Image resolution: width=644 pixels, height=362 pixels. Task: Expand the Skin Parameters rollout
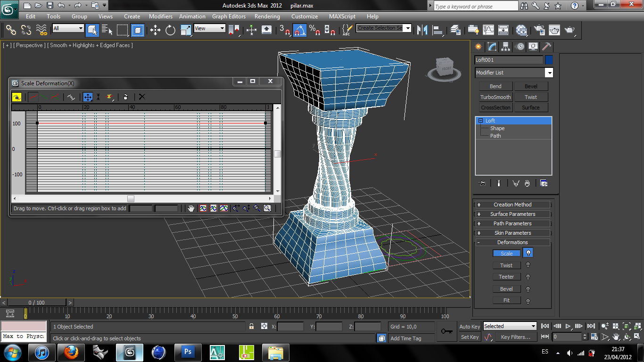point(512,233)
